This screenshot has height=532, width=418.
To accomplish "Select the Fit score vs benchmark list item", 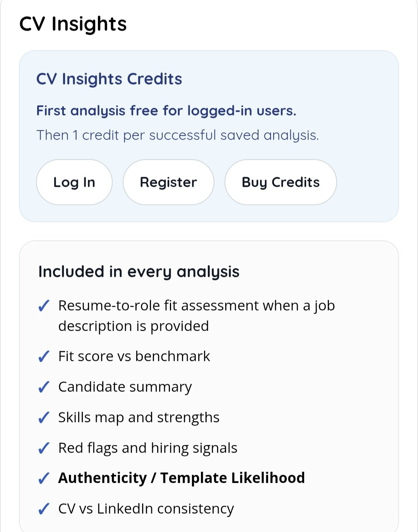I will point(134,356).
